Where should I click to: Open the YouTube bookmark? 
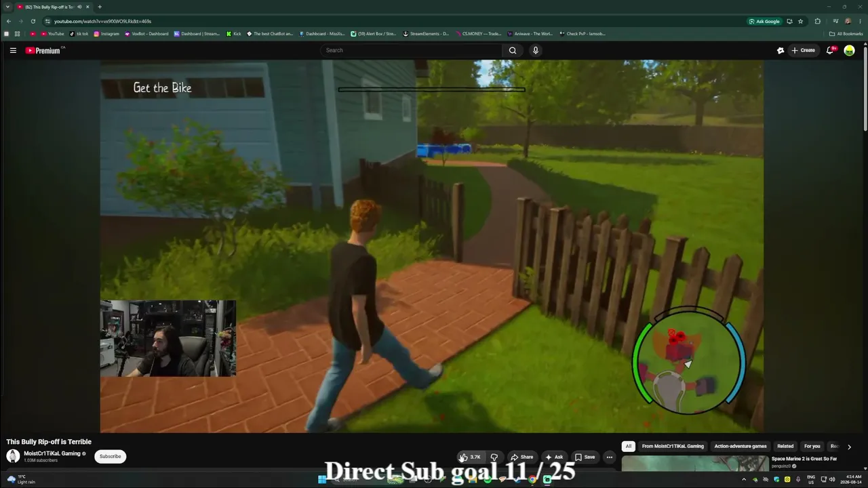52,34
